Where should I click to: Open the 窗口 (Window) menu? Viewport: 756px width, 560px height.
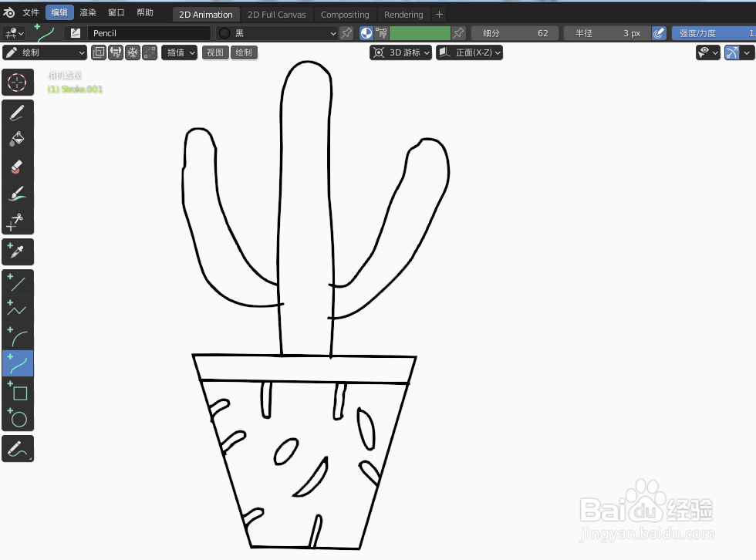tap(116, 12)
